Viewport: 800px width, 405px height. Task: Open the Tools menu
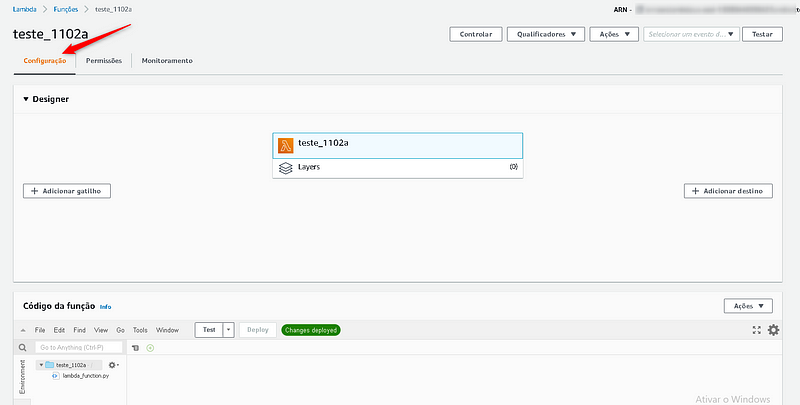click(140, 330)
